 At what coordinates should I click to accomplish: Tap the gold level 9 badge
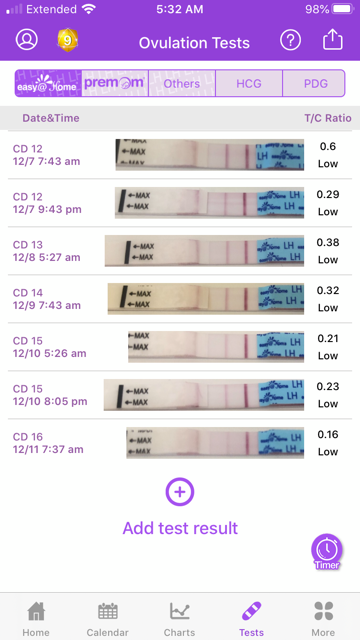[67, 40]
